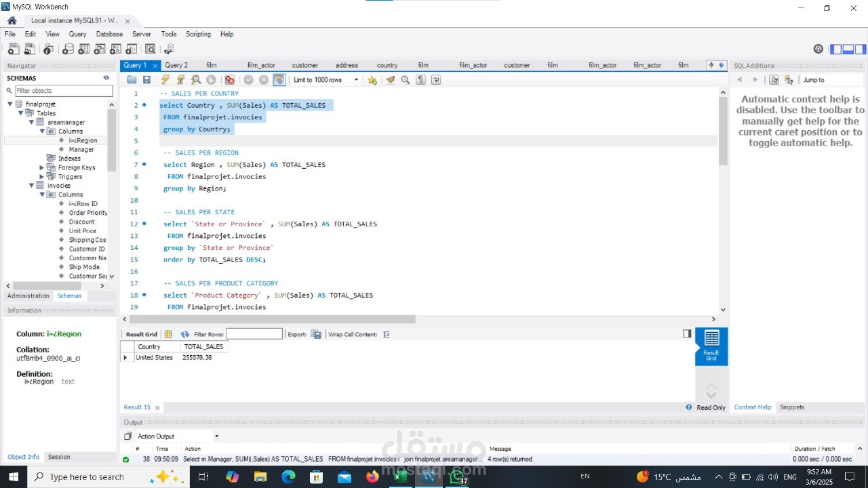Toggle word wrap in editor
Screen dimensions: 868x488
point(436,80)
